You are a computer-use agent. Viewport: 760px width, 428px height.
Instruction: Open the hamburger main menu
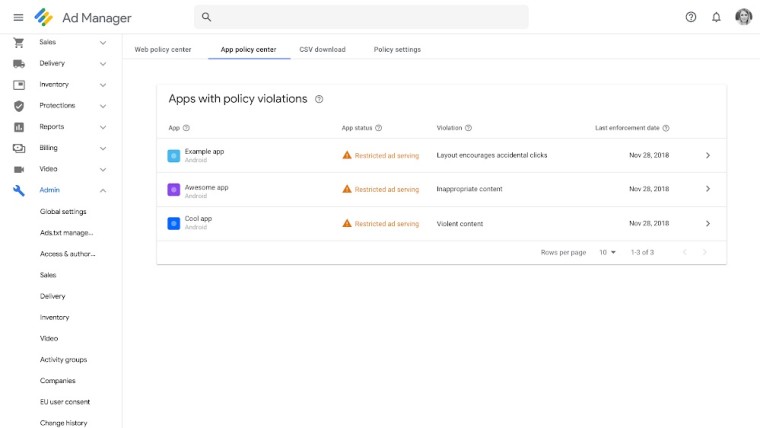click(x=18, y=17)
